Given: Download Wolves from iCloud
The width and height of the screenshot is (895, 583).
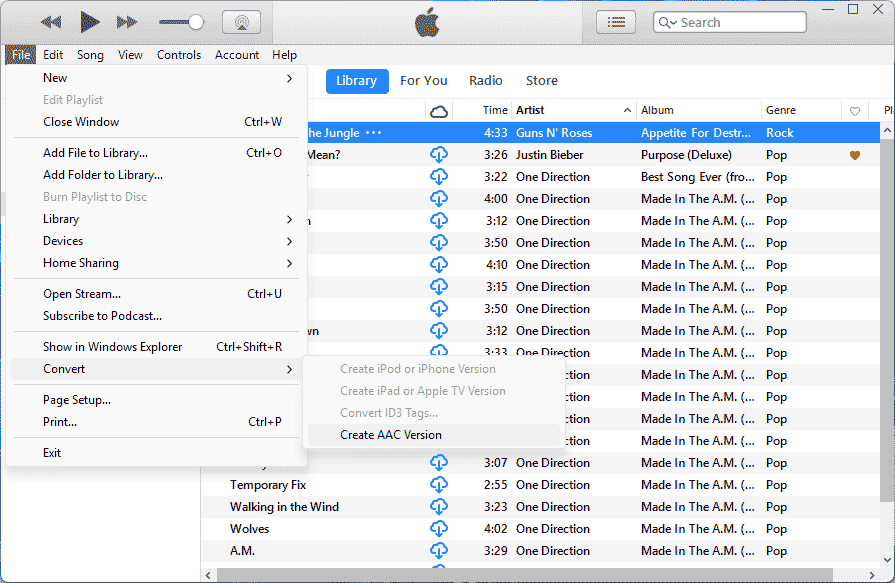Looking at the screenshot, I should 438,529.
